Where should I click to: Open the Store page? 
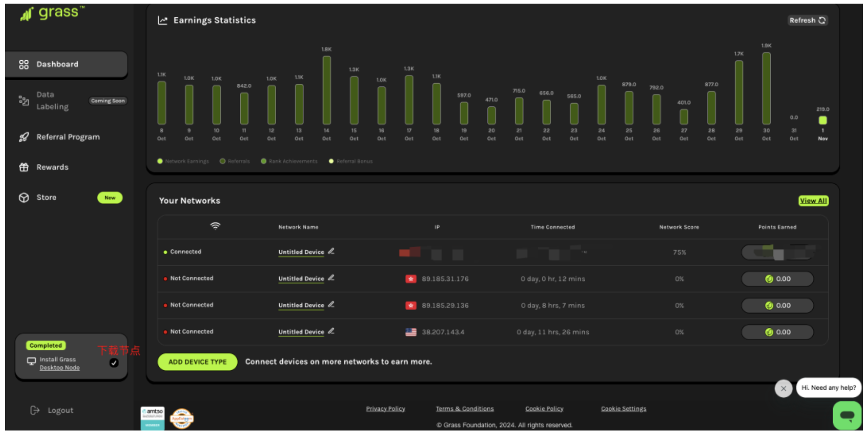[46, 197]
